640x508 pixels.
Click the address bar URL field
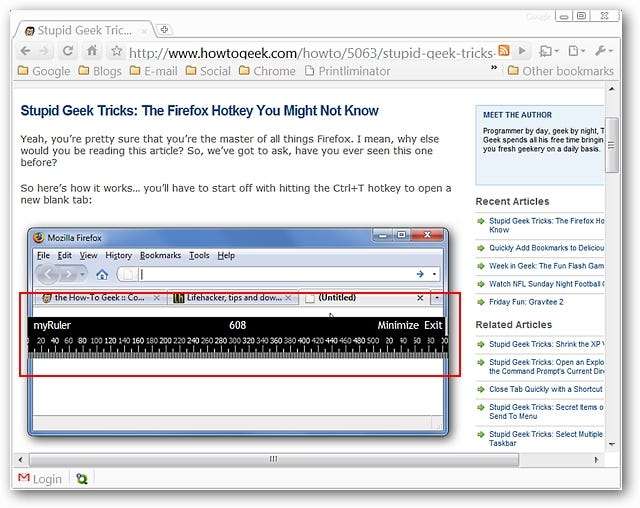click(310, 51)
